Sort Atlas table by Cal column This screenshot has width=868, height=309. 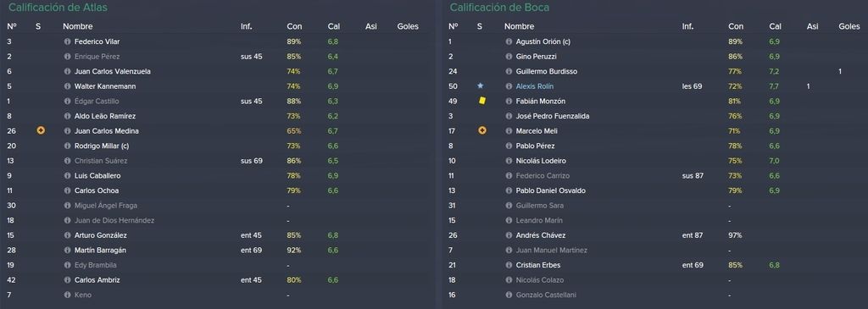333,26
